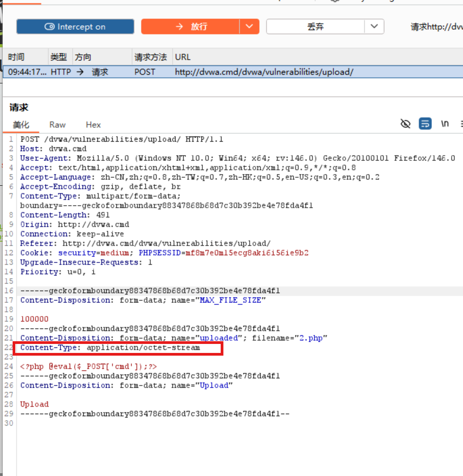Click the Referer header line
This screenshot has width=463, height=476.
[x=145, y=243]
